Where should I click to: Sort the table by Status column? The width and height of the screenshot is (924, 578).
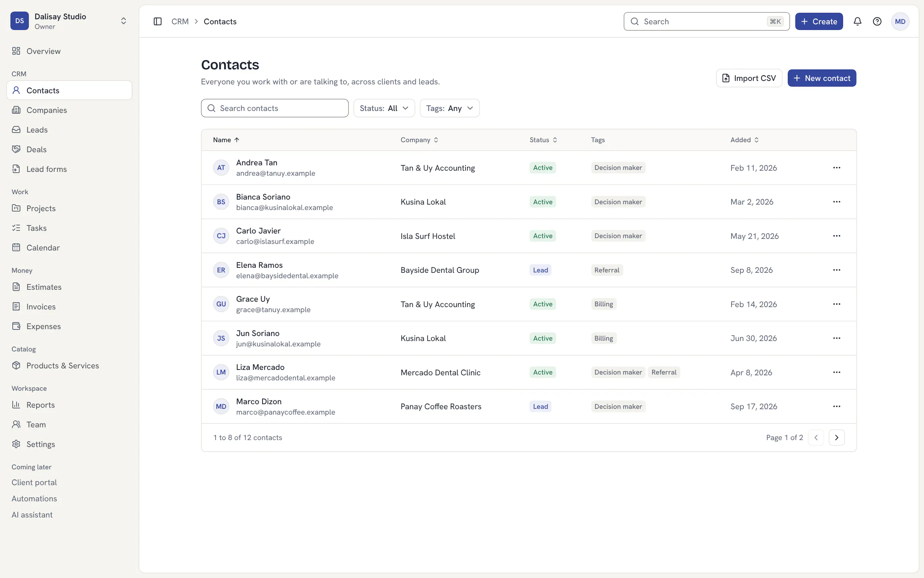(543, 140)
